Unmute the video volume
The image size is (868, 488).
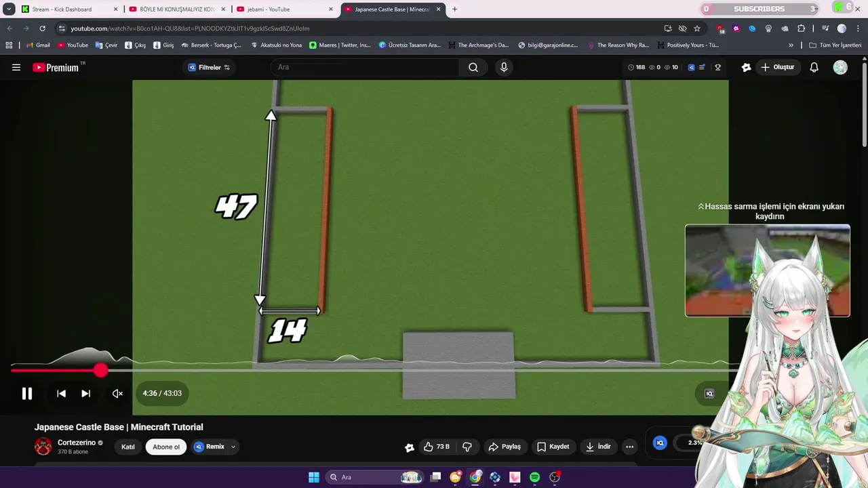(117, 393)
